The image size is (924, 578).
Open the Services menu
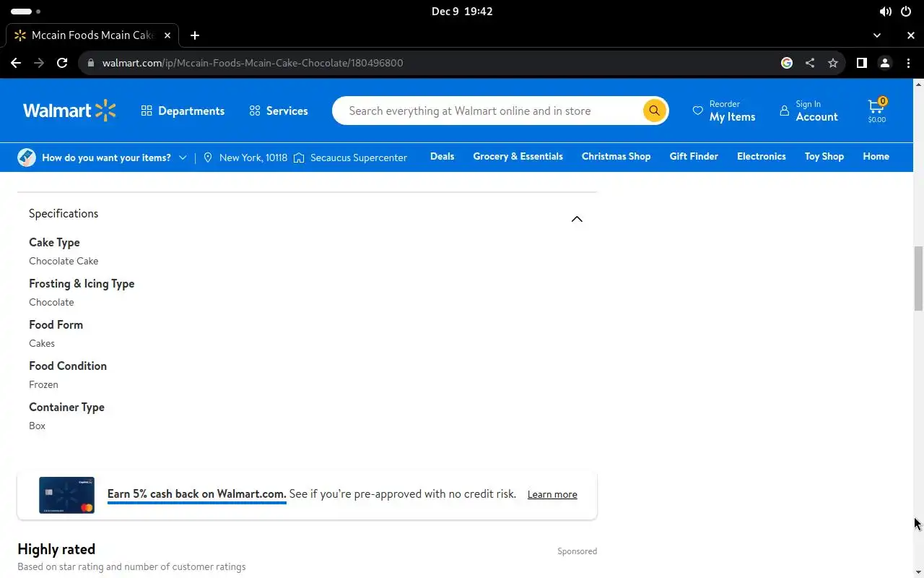click(279, 111)
